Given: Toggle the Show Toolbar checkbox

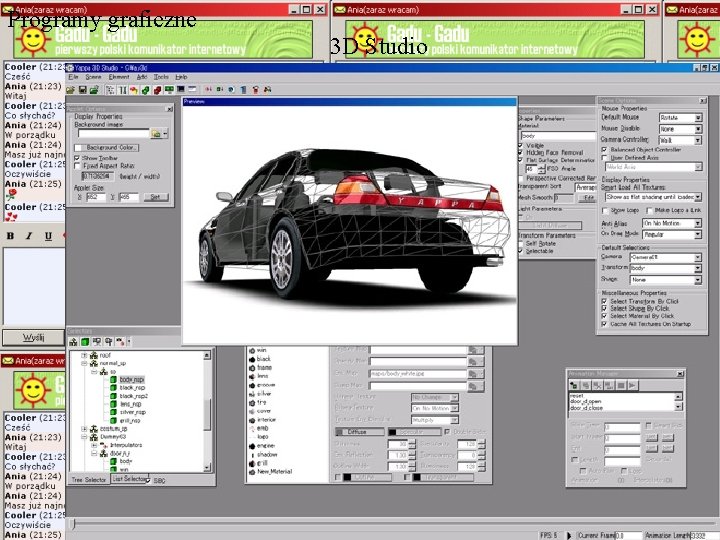Looking at the screenshot, I should click(77, 158).
